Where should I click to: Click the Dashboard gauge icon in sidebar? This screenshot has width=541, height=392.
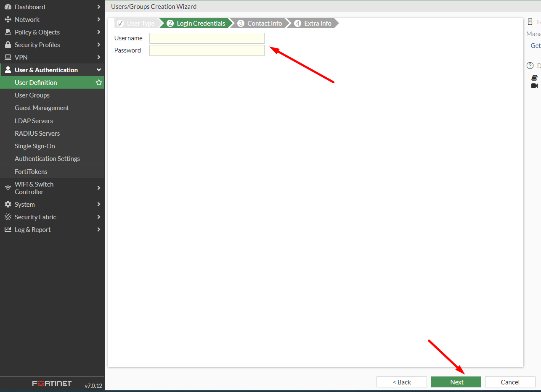[8, 7]
